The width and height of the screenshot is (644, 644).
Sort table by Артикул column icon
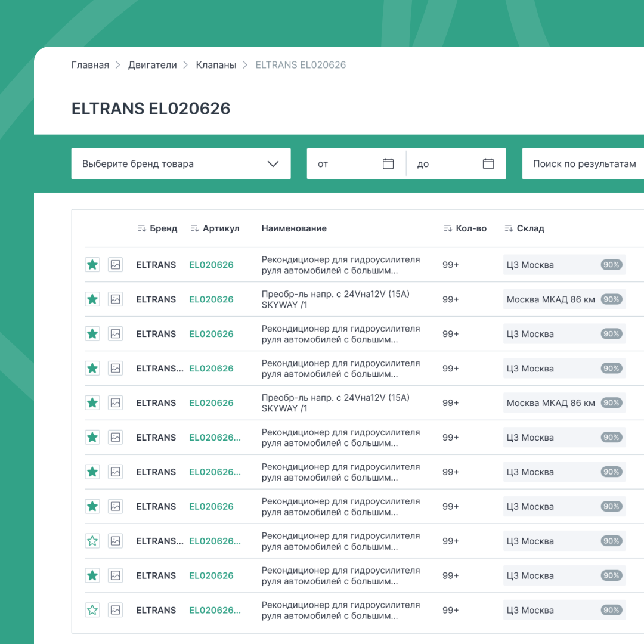pos(194,228)
